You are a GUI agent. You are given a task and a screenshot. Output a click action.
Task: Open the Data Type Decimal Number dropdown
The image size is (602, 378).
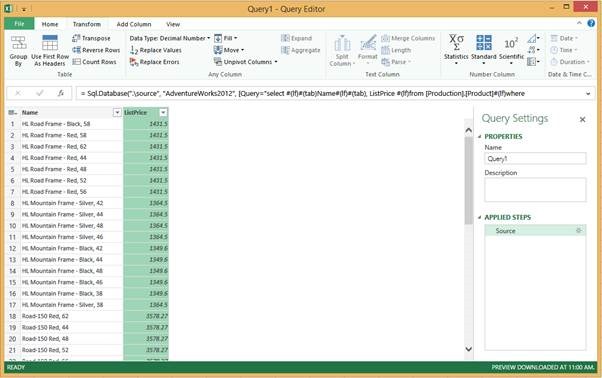(x=170, y=38)
